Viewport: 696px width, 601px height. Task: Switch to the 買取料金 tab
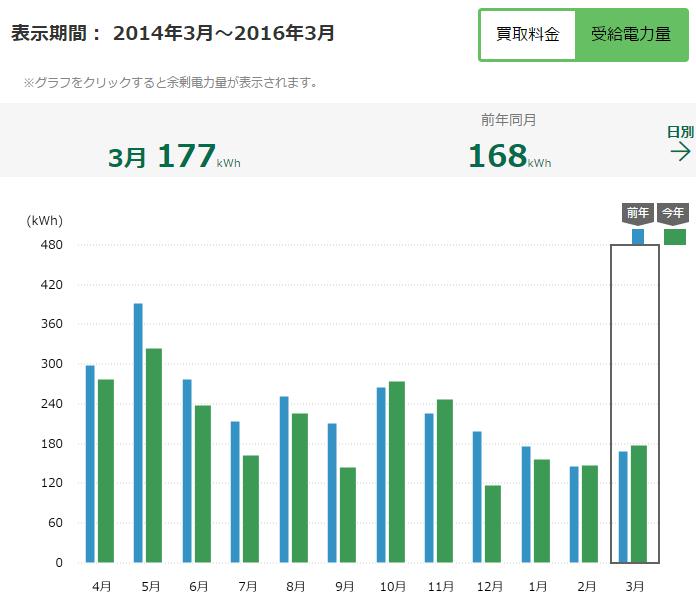click(528, 35)
